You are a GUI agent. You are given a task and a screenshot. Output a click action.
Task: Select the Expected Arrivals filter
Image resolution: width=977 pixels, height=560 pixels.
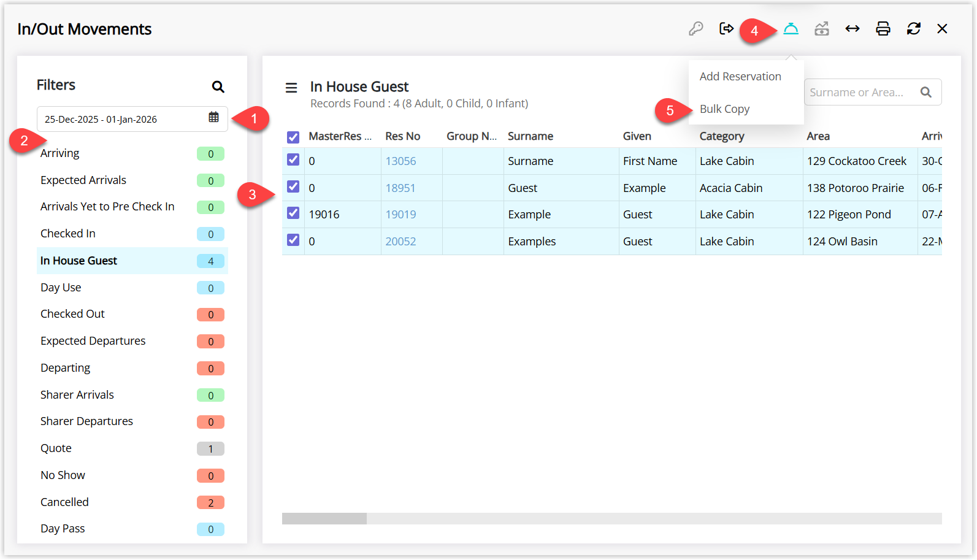click(x=132, y=180)
